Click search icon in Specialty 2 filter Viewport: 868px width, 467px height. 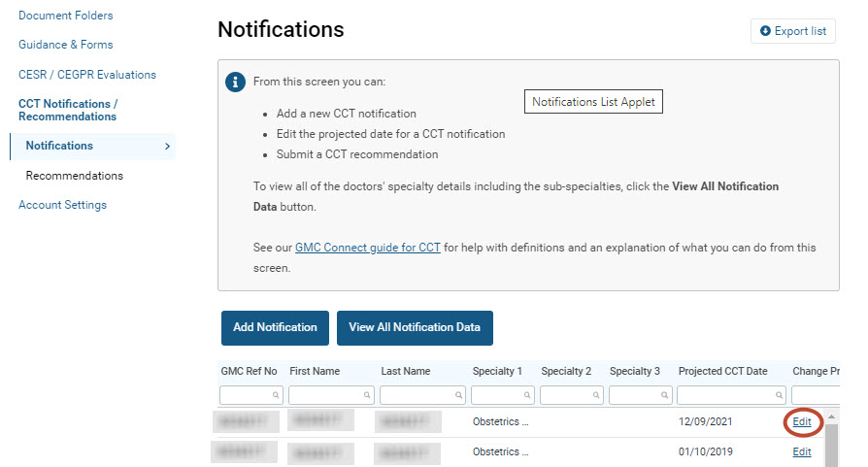pyautogui.click(x=595, y=395)
